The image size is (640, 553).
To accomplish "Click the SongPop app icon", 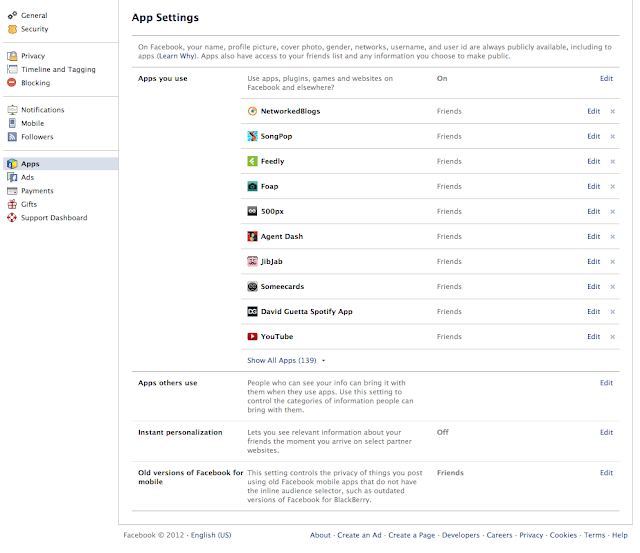I will point(253,136).
